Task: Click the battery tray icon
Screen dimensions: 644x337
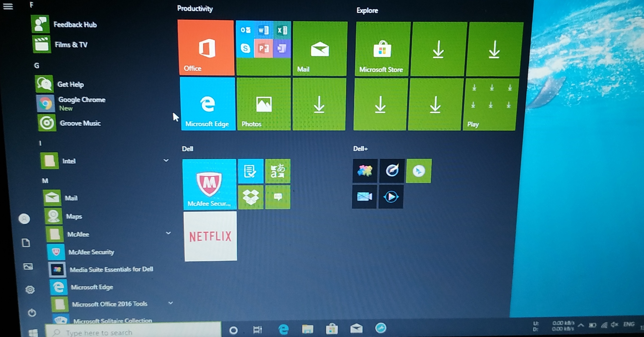Action: click(x=592, y=325)
